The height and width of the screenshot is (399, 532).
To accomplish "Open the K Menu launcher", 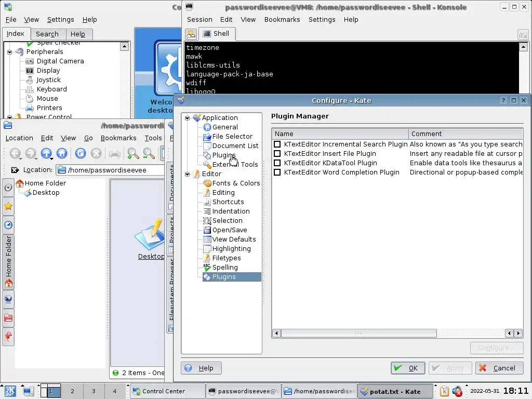I will click(10, 391).
